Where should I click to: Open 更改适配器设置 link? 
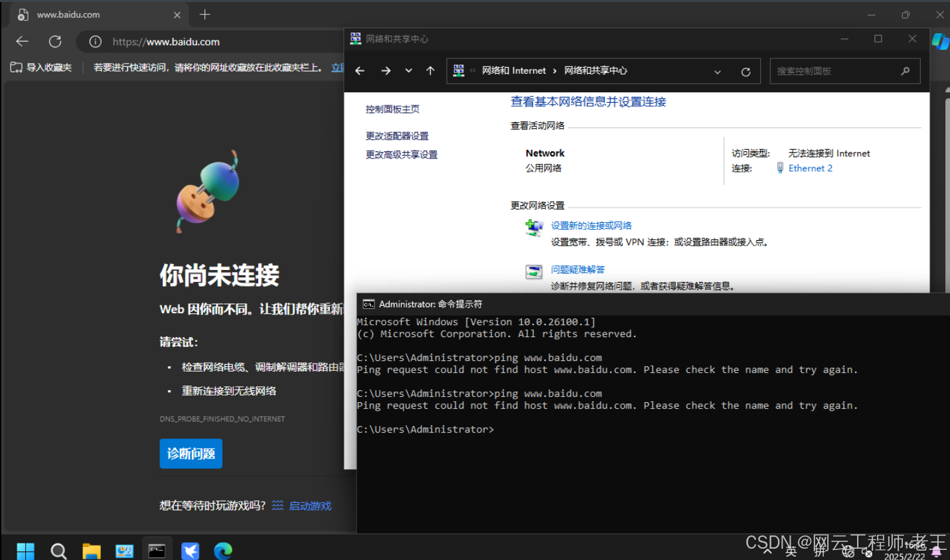click(x=397, y=136)
